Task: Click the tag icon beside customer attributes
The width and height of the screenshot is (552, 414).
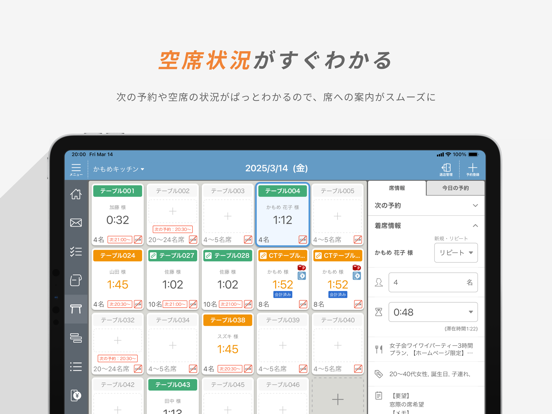Action: click(x=379, y=374)
